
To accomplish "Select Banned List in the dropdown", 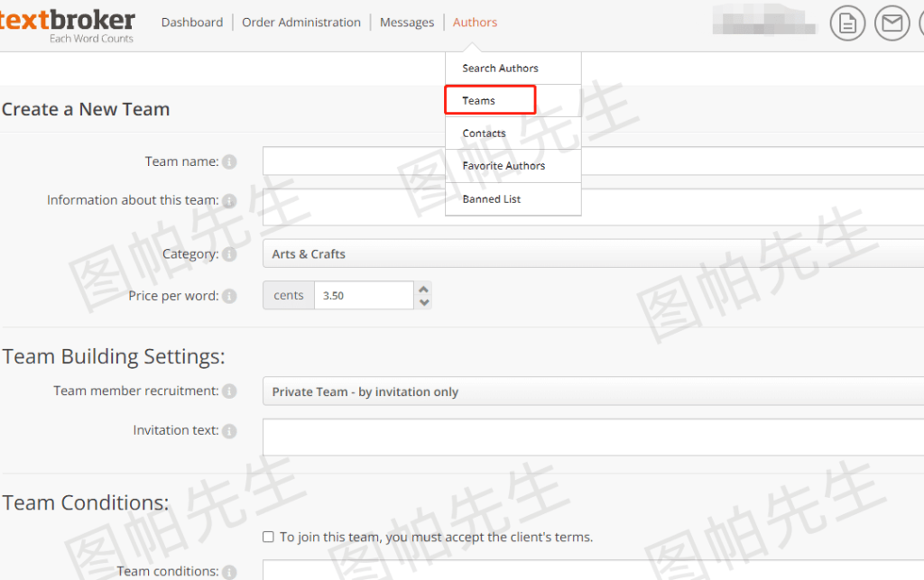I will [x=513, y=199].
